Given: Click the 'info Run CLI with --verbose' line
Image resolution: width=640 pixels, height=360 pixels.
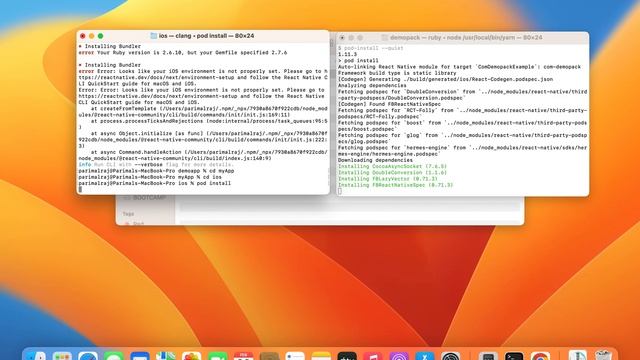Looking at the screenshot, I should click(156, 164).
